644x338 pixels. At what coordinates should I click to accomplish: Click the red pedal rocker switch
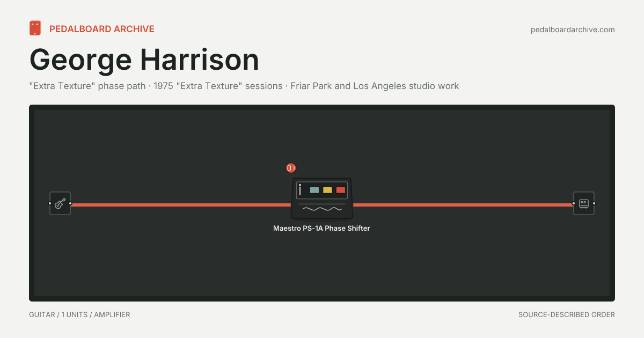click(341, 190)
